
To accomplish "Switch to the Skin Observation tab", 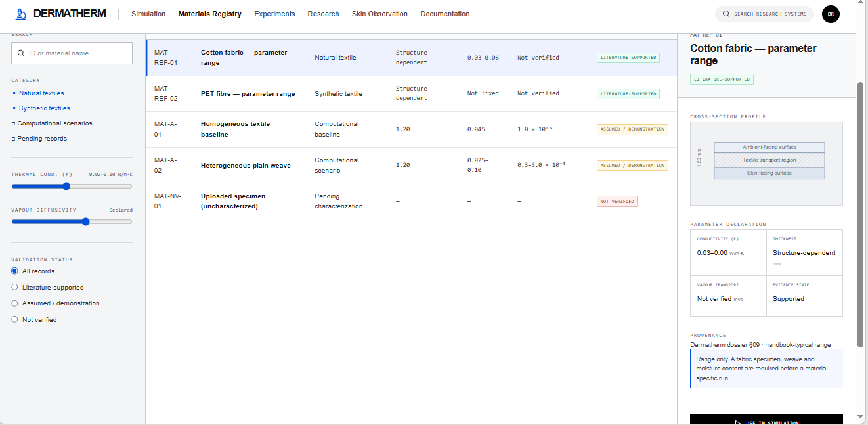I will 380,14.
